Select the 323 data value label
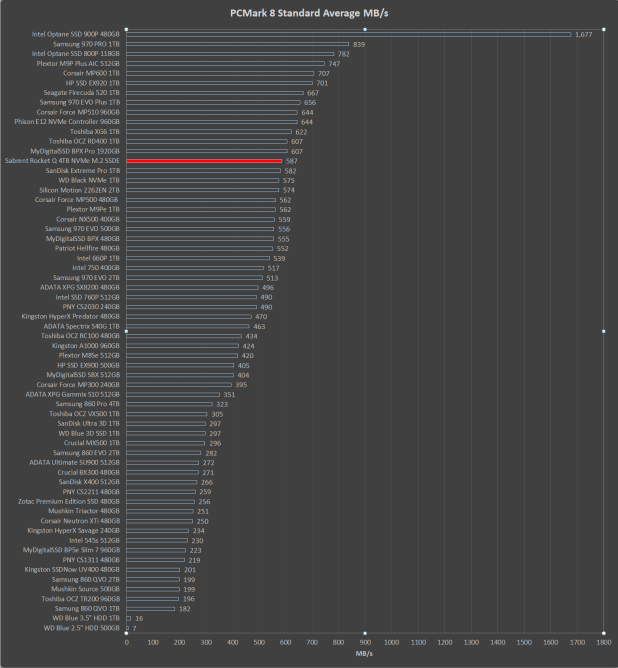 click(x=222, y=404)
